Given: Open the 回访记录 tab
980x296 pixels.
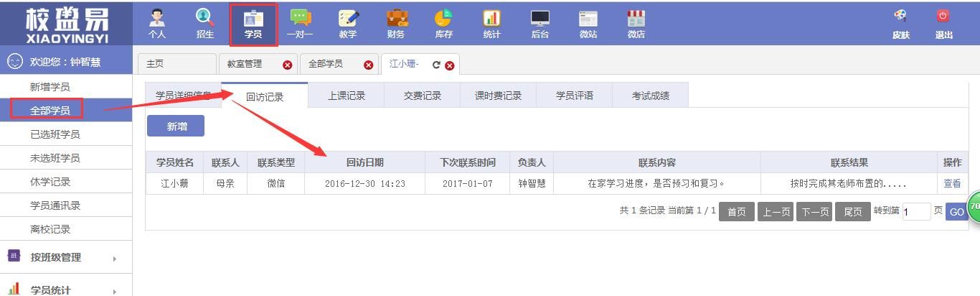Looking at the screenshot, I should tap(265, 96).
